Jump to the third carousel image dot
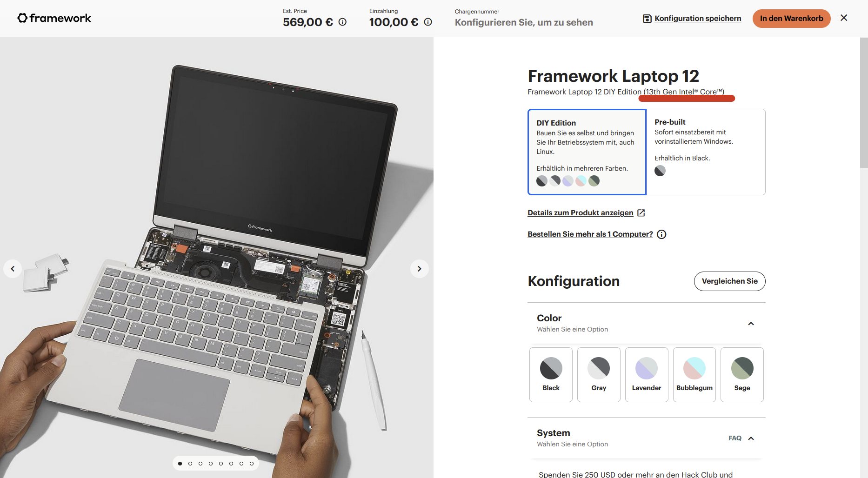Viewport: 868px width, 478px height. tap(200, 464)
